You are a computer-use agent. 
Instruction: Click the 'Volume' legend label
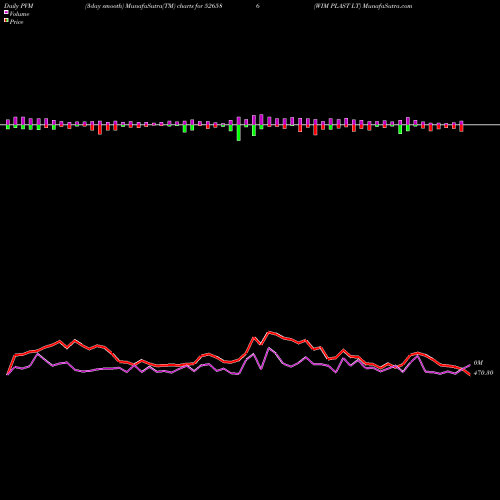pyautogui.click(x=19, y=14)
